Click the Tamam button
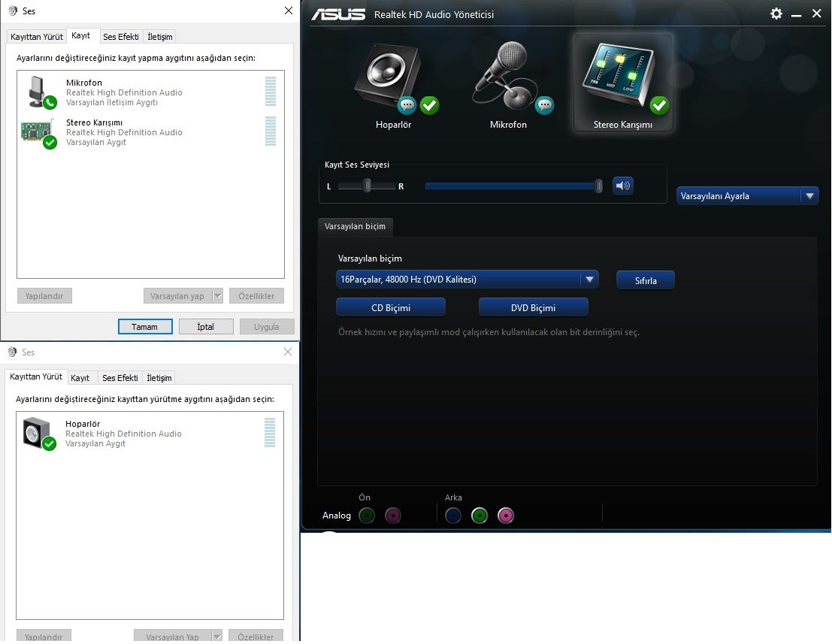832x644 pixels. 145,327
